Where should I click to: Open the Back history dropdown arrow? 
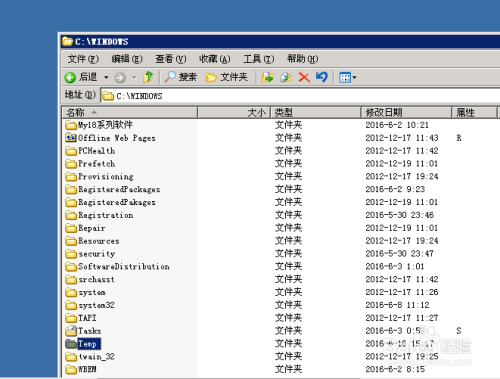106,77
